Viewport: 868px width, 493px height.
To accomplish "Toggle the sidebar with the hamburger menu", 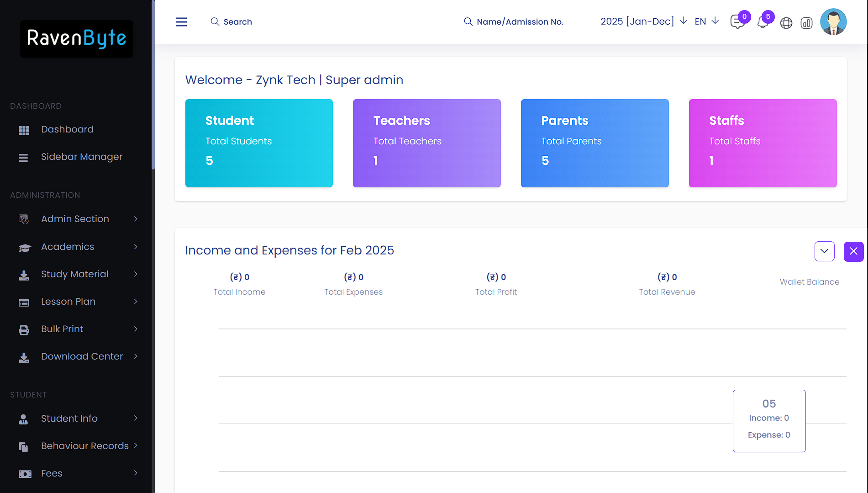I will pyautogui.click(x=181, y=21).
